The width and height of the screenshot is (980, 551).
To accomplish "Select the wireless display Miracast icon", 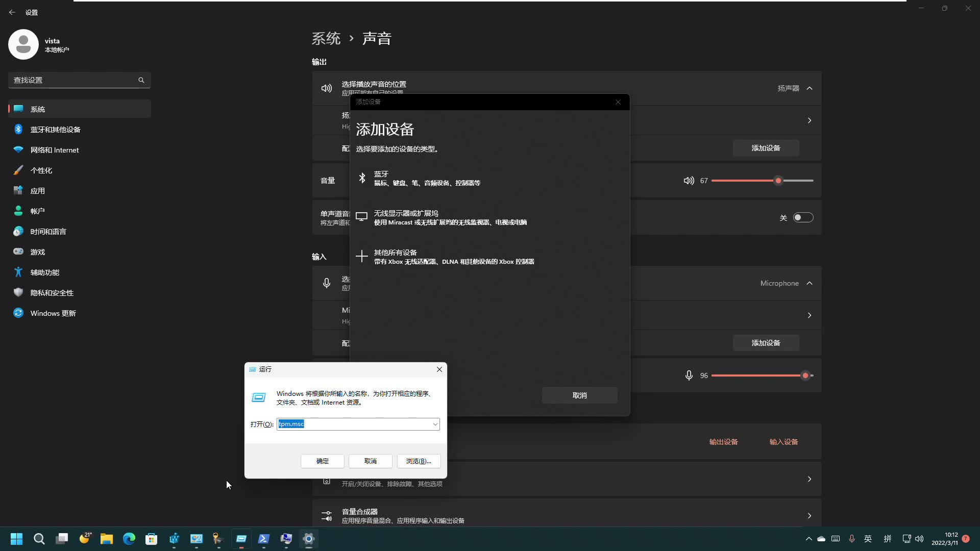I will pyautogui.click(x=361, y=217).
